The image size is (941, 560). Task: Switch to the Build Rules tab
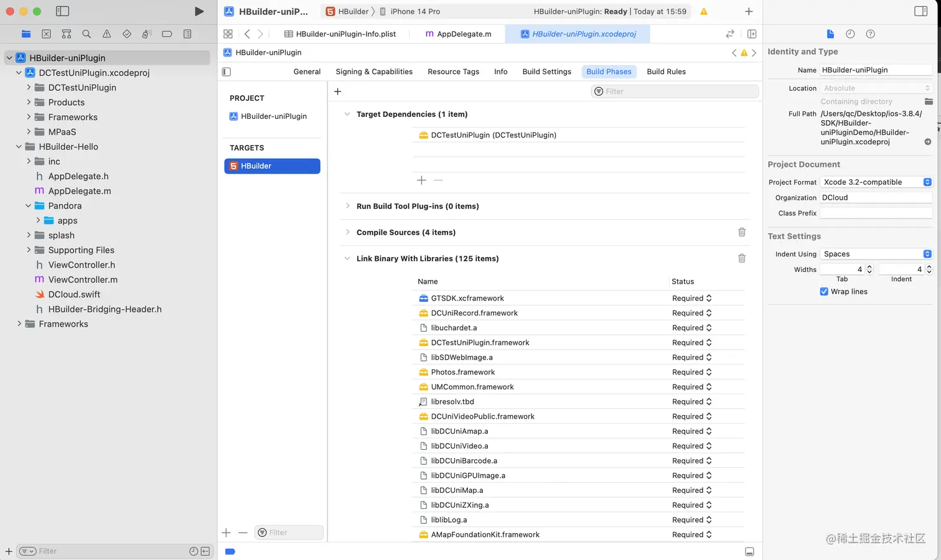[666, 72]
